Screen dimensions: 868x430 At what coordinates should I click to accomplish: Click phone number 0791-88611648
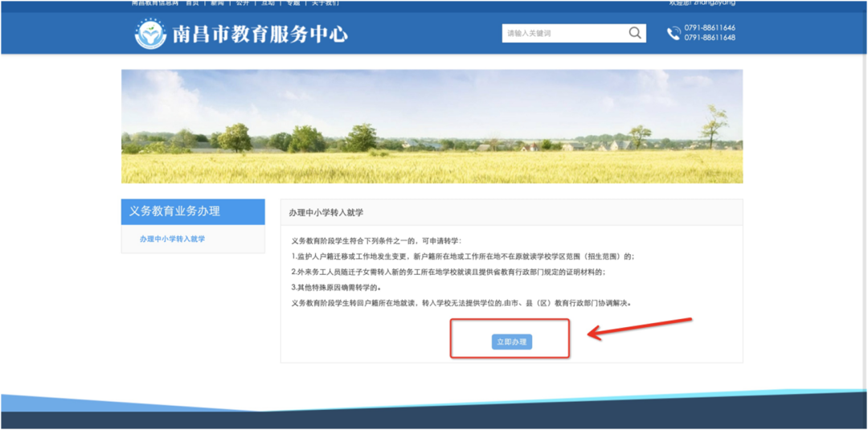tap(710, 38)
